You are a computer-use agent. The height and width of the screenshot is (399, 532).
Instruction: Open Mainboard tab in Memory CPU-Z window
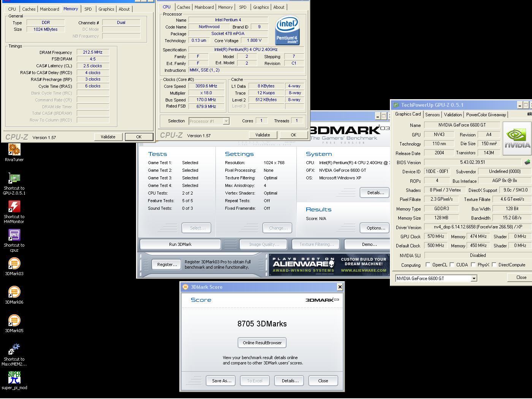(49, 9)
